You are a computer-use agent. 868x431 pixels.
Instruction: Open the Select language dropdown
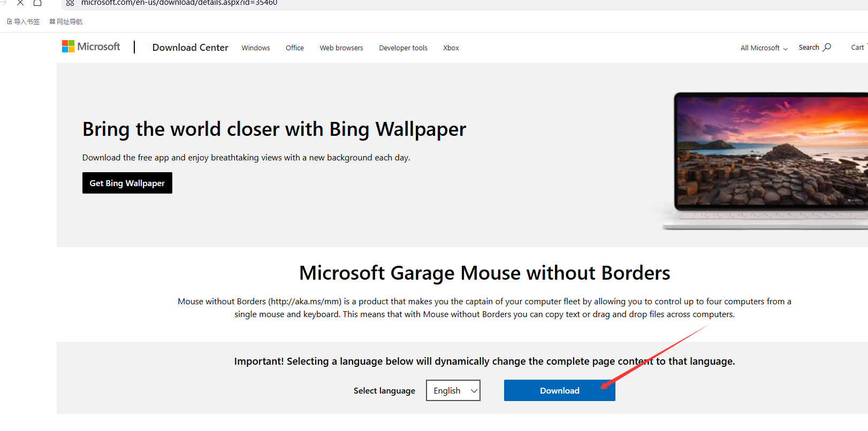(x=453, y=390)
